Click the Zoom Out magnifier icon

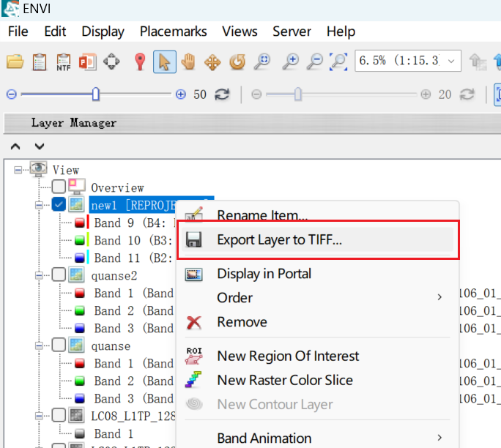pos(315,61)
